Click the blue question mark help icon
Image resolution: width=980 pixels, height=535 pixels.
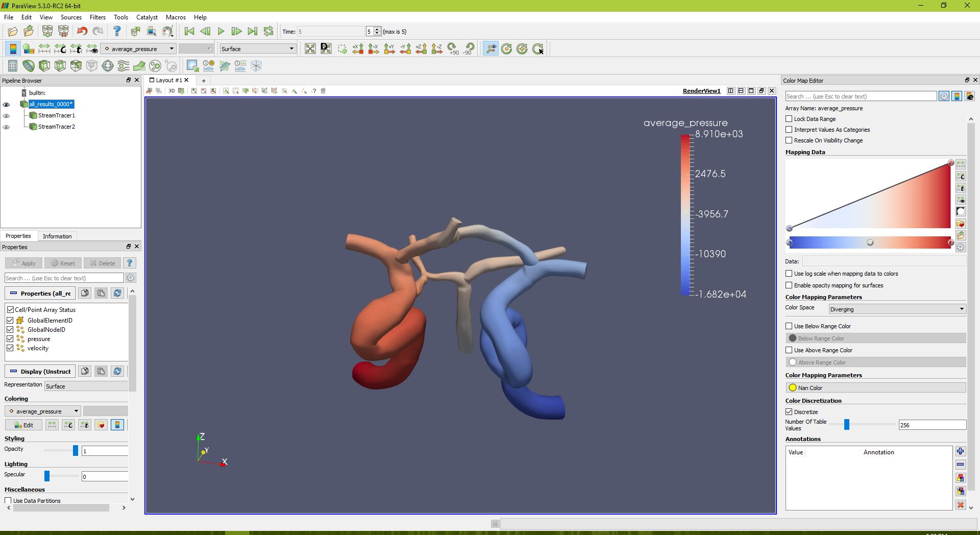point(117,32)
